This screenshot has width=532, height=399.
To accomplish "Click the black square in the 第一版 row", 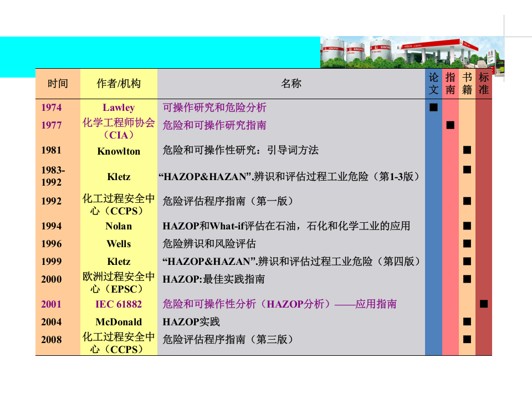I will point(467,201).
